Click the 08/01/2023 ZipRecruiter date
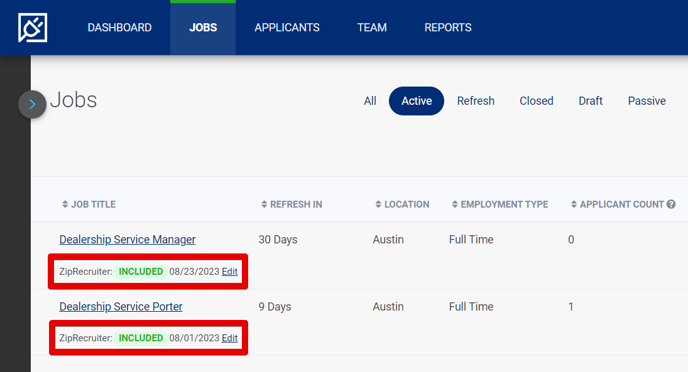The image size is (688, 372). (x=194, y=338)
